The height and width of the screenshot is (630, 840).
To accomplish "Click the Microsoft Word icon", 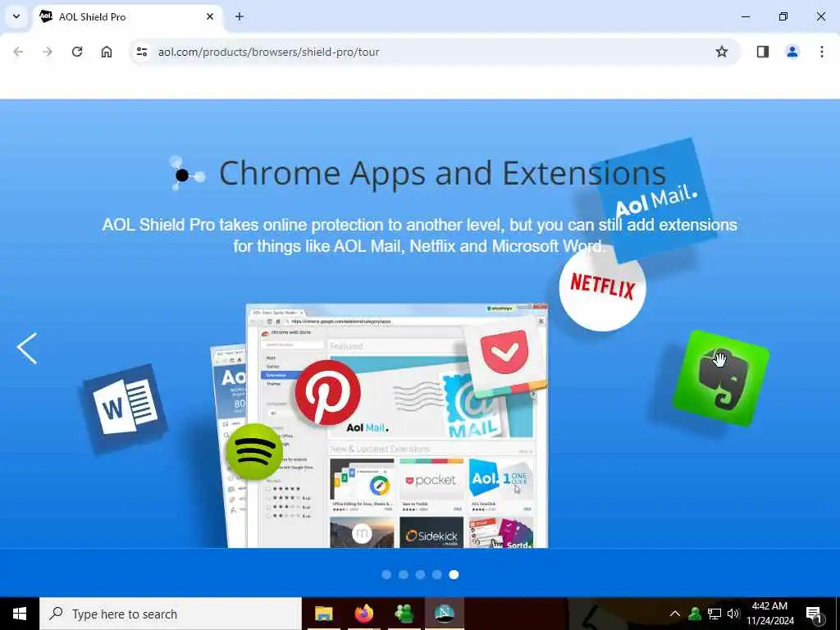I will [x=126, y=408].
